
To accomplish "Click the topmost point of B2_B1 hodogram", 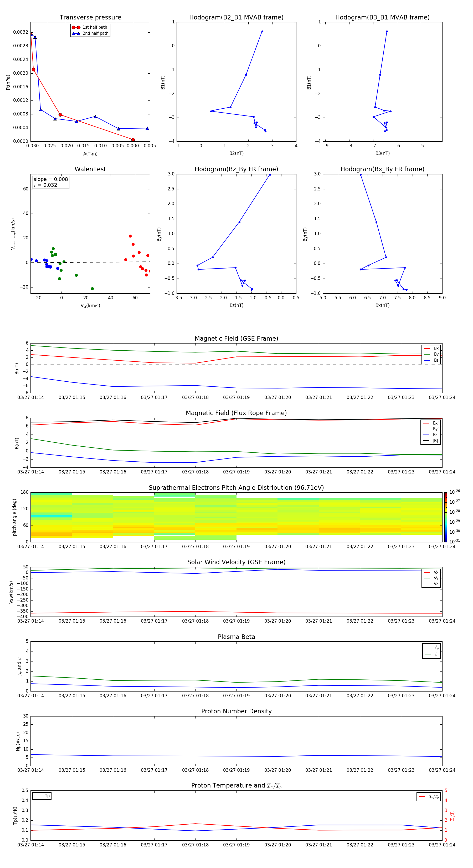I will click(x=262, y=31).
